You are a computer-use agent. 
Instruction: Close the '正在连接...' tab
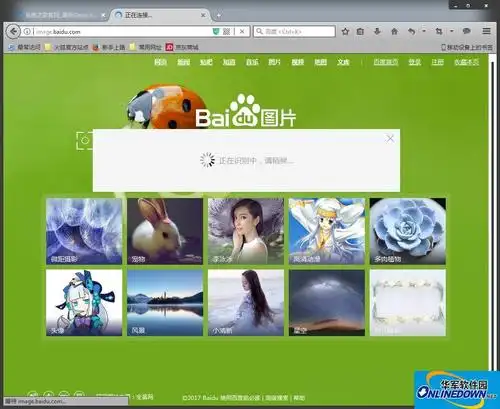tap(203, 15)
